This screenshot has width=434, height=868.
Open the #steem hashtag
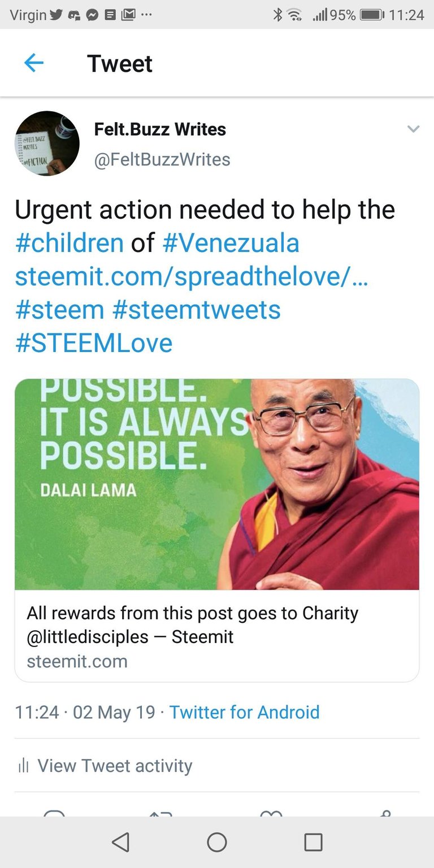click(60, 310)
